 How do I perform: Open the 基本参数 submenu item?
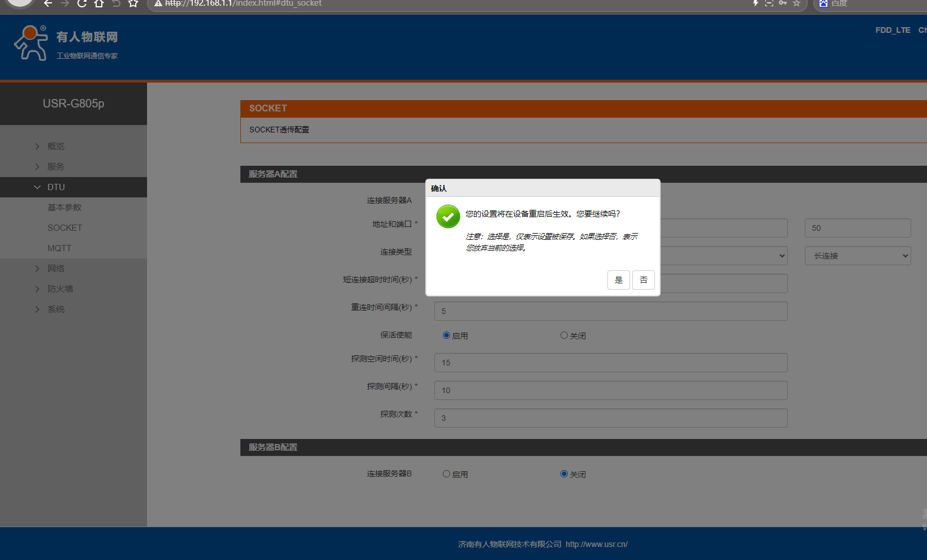pyautogui.click(x=64, y=208)
